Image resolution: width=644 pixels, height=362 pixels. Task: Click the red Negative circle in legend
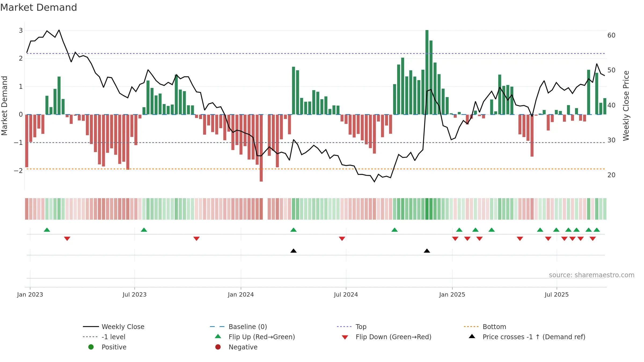(x=218, y=347)
